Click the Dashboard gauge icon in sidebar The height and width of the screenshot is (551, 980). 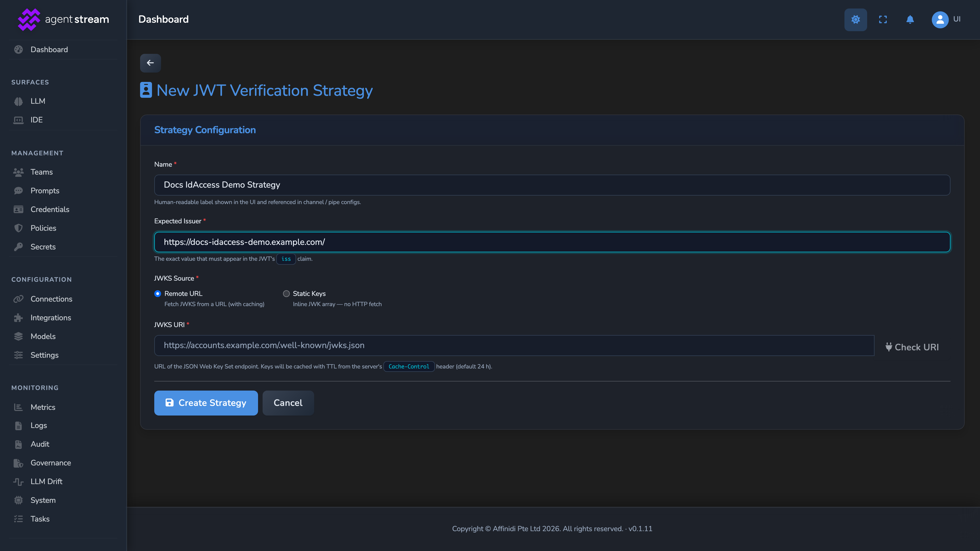(x=18, y=50)
